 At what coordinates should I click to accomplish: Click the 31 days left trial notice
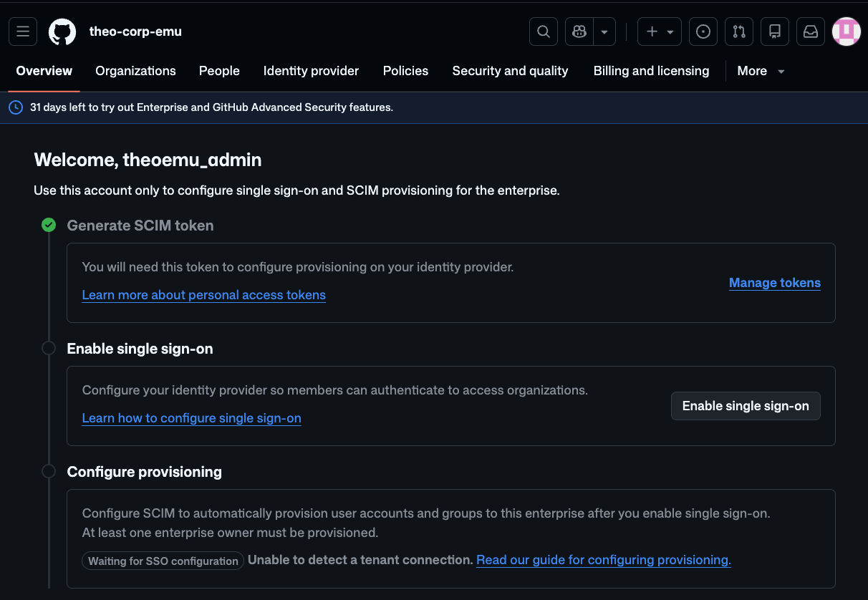point(211,107)
